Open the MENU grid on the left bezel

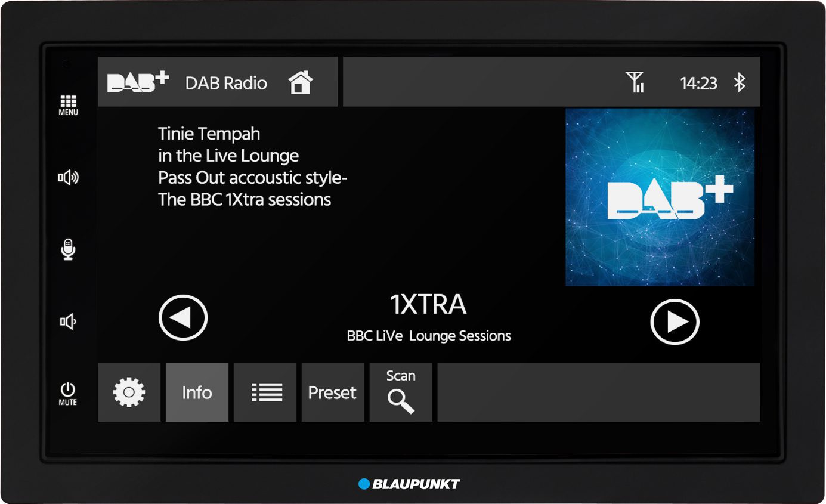(67, 103)
